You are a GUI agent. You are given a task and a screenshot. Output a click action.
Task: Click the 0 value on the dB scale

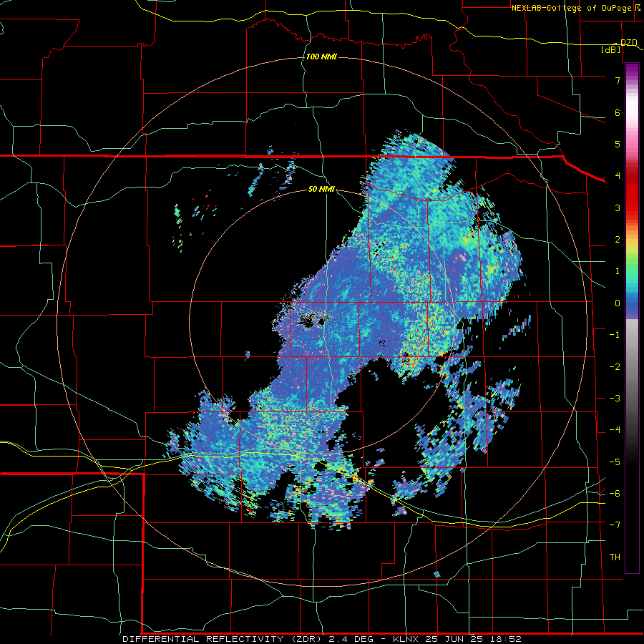(618, 303)
